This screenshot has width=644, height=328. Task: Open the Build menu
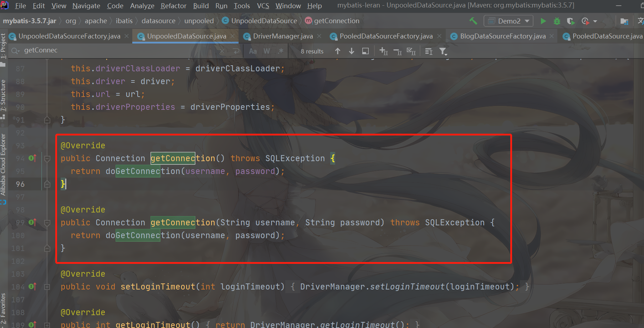pyautogui.click(x=201, y=6)
